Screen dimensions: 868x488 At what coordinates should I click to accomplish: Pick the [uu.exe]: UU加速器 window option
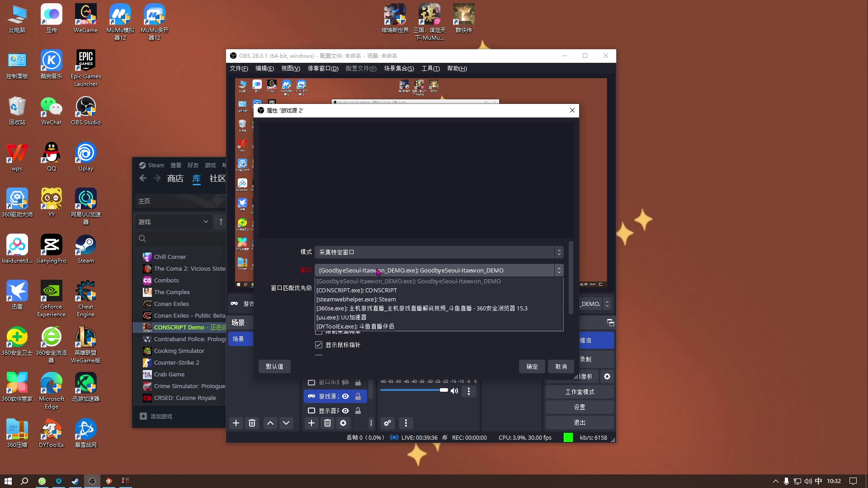(x=440, y=317)
